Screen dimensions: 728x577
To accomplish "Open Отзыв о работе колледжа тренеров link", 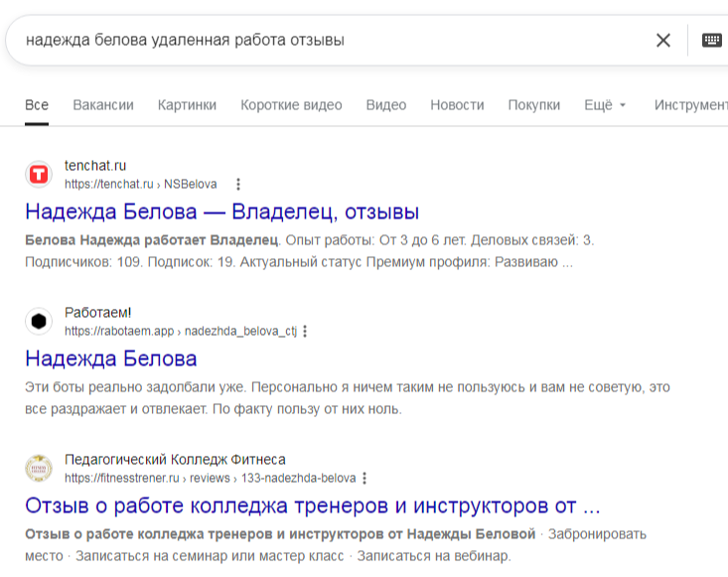I will (x=313, y=505).
